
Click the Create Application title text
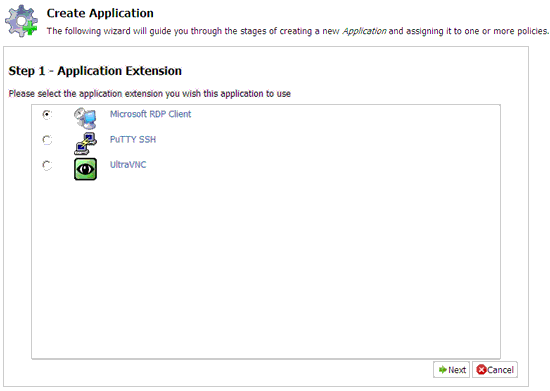100,13
